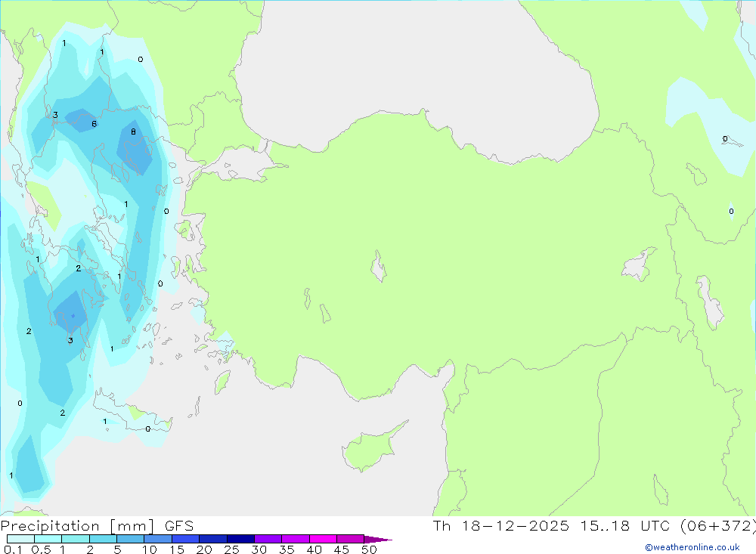
Task: Click the "45" legend scale label
Action: 342,549
